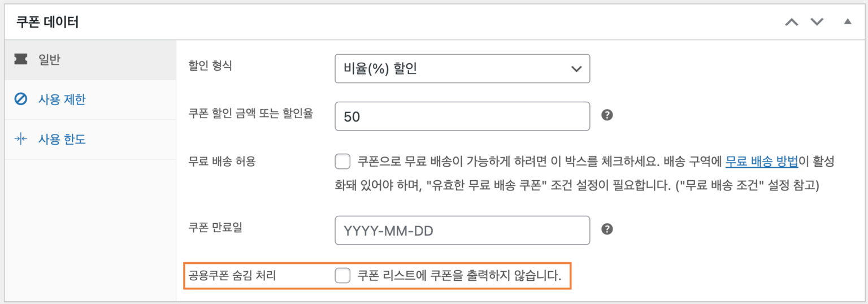Viewport: 868px width, 304px height.
Task: Click the prohibition icon beside 사용 제한
Action: 21,99
